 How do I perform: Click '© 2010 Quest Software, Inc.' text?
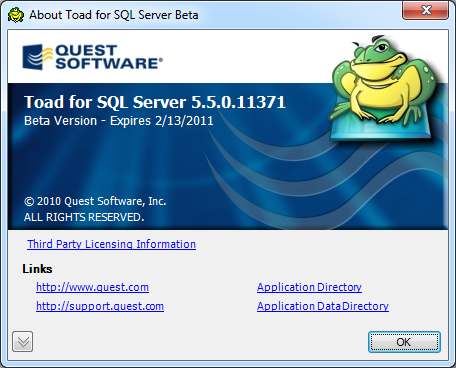[95, 201]
